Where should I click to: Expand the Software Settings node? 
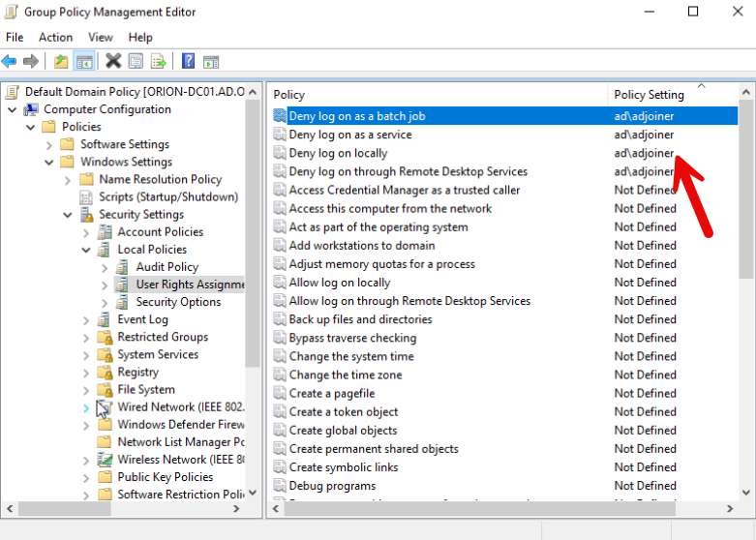pyautogui.click(x=48, y=144)
